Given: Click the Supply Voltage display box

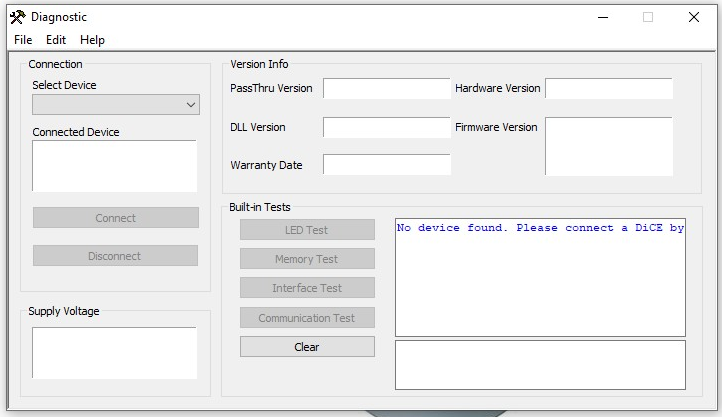Looking at the screenshot, I should point(115,353).
